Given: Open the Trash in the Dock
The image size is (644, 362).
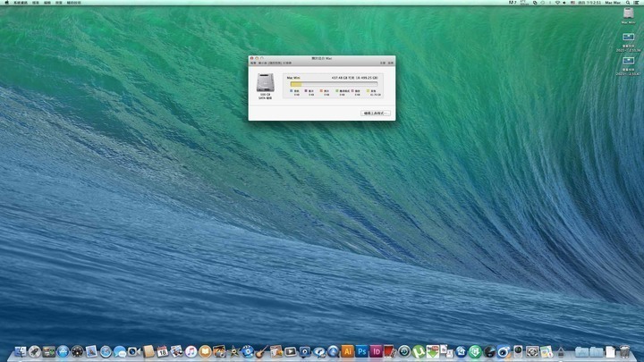Looking at the screenshot, I should [x=624, y=351].
